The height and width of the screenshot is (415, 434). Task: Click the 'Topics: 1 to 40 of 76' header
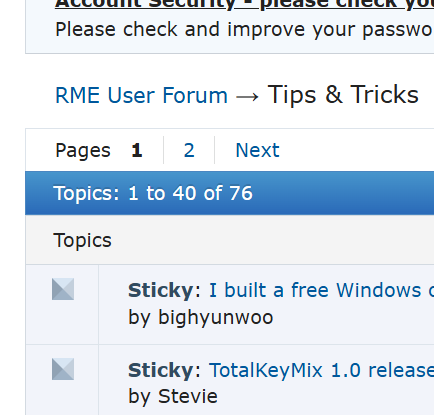[153, 193]
